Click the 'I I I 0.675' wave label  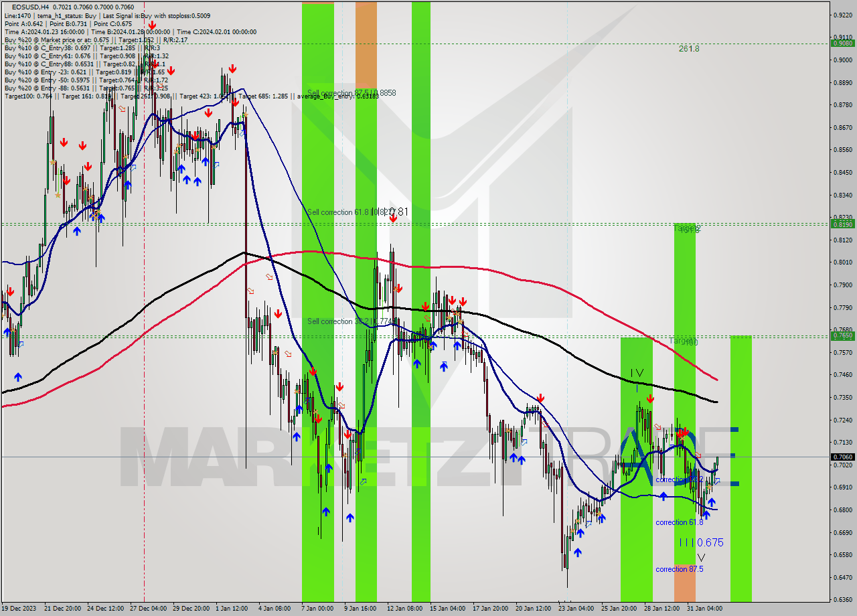[701, 542]
